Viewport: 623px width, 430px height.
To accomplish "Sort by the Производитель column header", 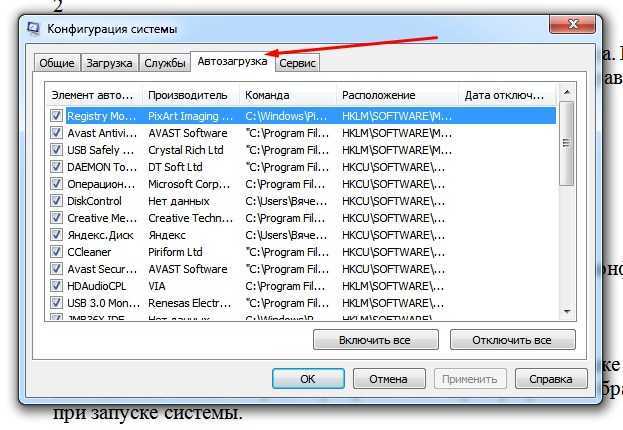I will point(190,95).
